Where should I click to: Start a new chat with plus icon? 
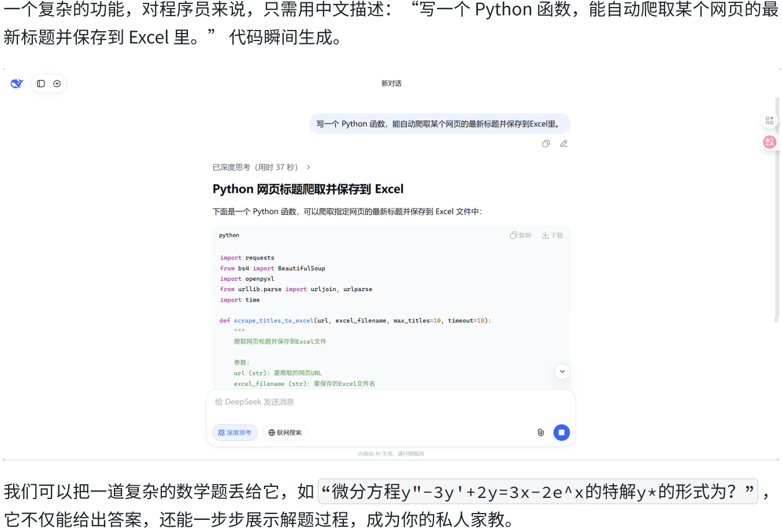[x=57, y=84]
